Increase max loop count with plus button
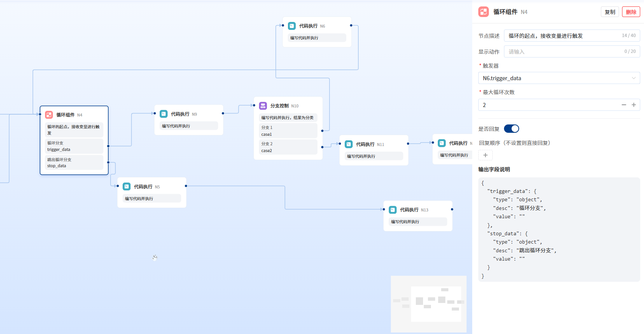The width and height of the screenshot is (644, 334). 634,105
